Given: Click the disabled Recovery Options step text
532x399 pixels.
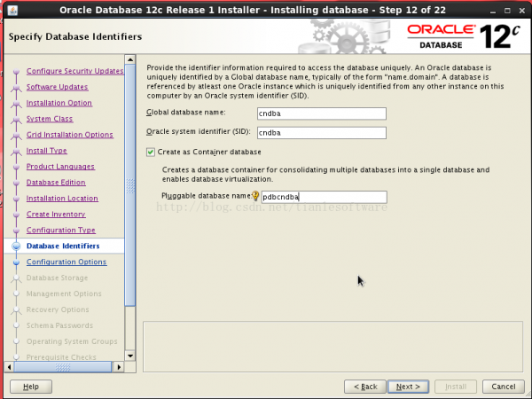Looking at the screenshot, I should [58, 309].
